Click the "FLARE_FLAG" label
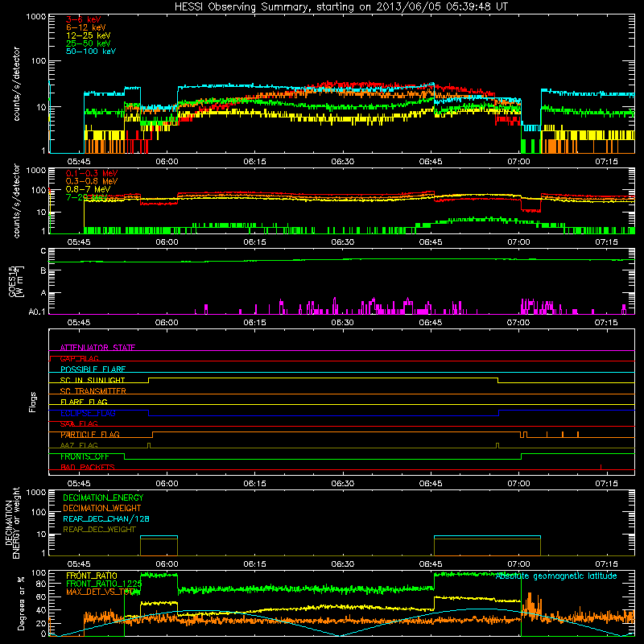 click(84, 402)
